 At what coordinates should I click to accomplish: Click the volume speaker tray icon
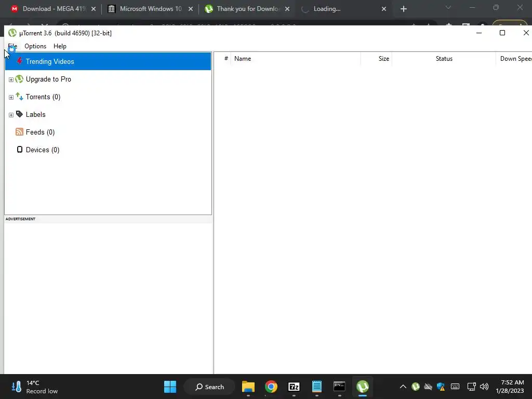coord(484,387)
